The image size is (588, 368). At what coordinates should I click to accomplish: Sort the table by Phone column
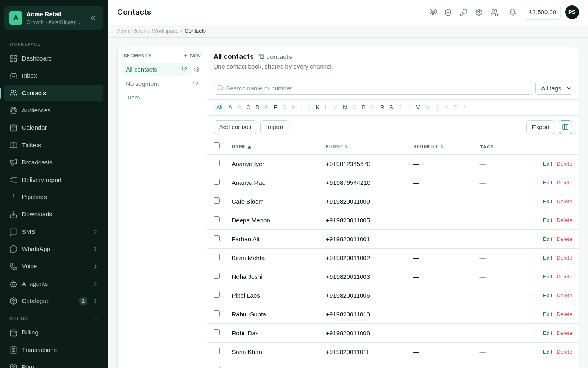pyautogui.click(x=337, y=146)
